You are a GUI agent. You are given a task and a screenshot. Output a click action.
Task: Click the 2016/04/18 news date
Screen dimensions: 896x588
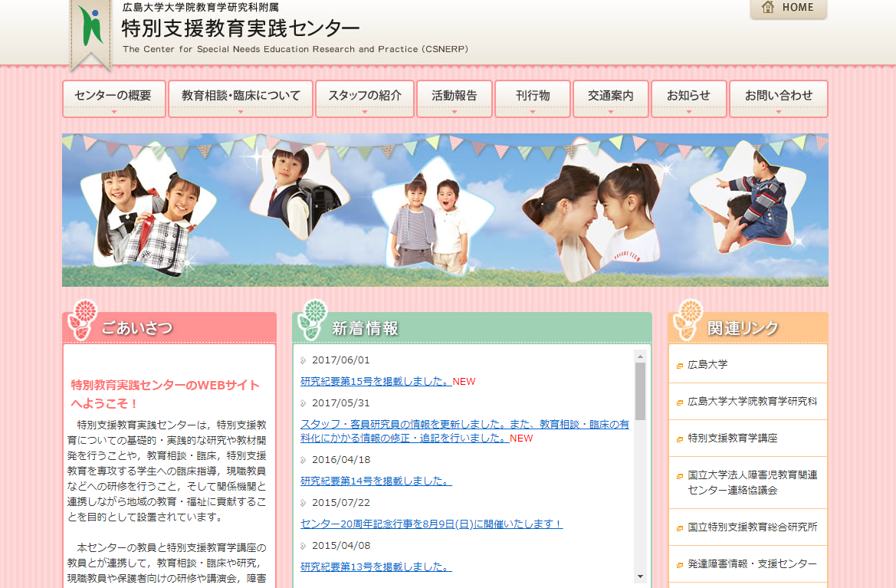click(341, 459)
